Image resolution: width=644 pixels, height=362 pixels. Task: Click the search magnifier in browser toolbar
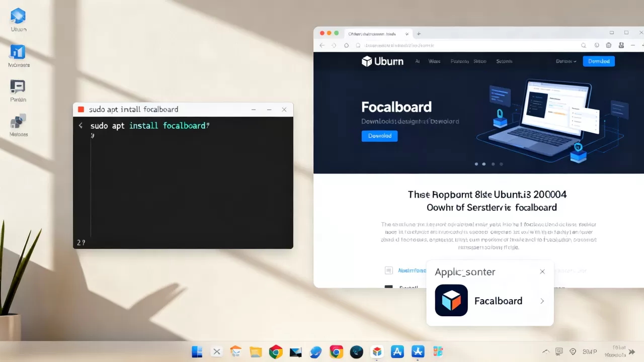(584, 45)
